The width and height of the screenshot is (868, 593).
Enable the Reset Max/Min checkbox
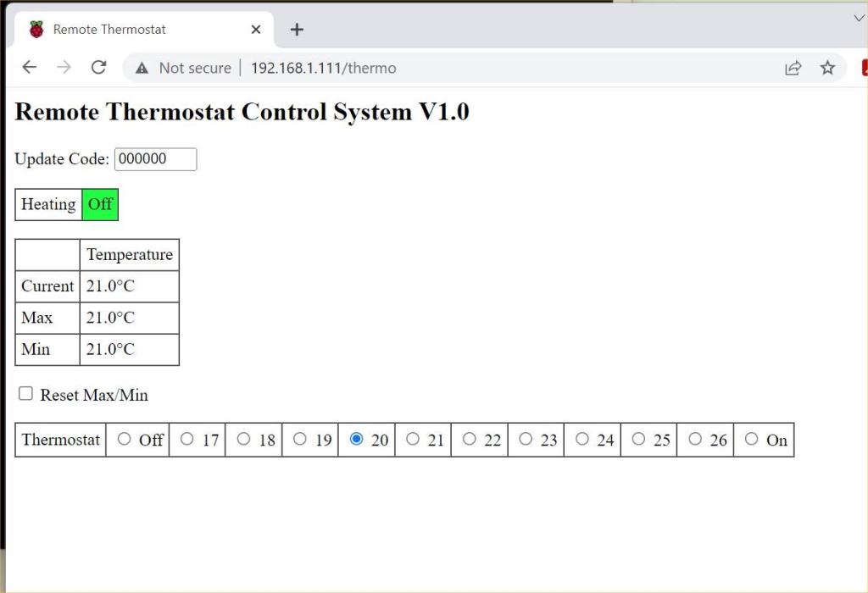coord(26,394)
